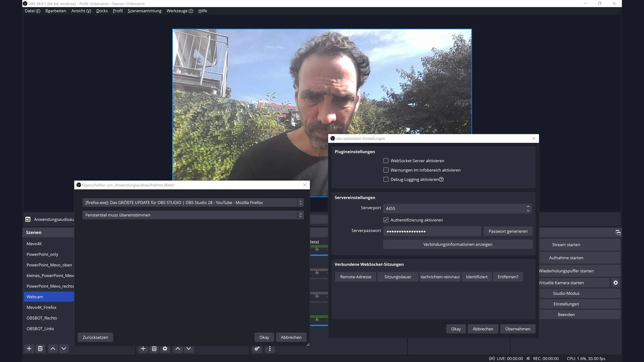644x362 pixels.
Task: Click Verbindungsinformationen anzeigen
Action: coord(458,244)
